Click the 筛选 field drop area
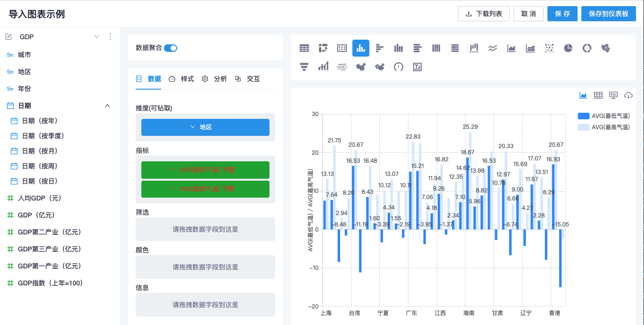This screenshot has height=325, width=644. 205,229
